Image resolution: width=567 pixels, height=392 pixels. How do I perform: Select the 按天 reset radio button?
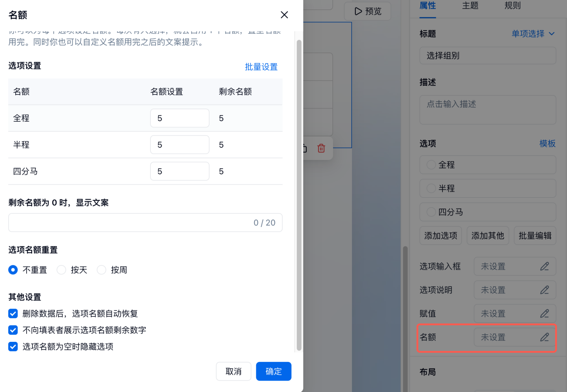point(62,270)
